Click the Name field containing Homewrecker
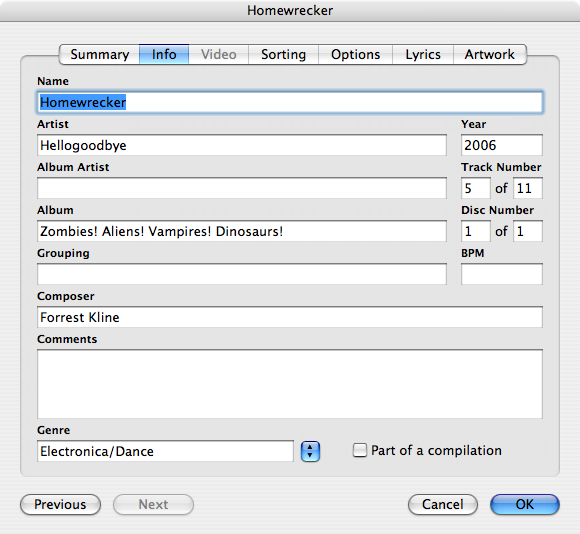The width and height of the screenshot is (580, 534). (290, 102)
